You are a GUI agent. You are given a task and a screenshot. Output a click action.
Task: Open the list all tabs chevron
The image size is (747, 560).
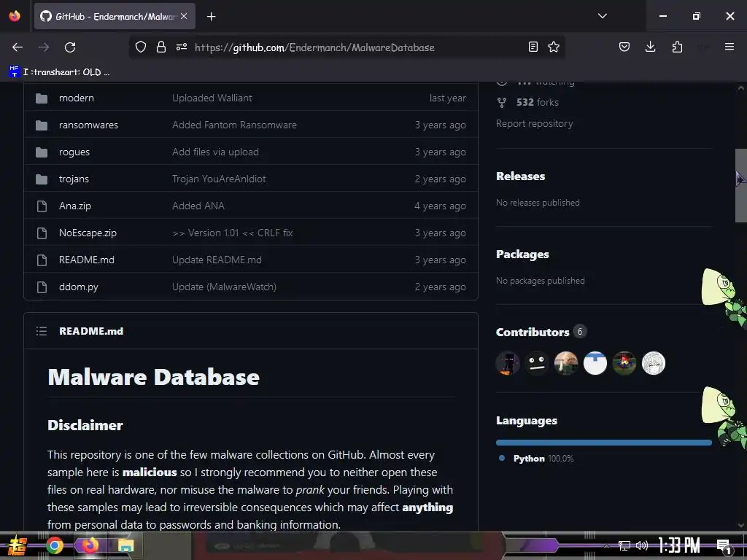pos(602,16)
